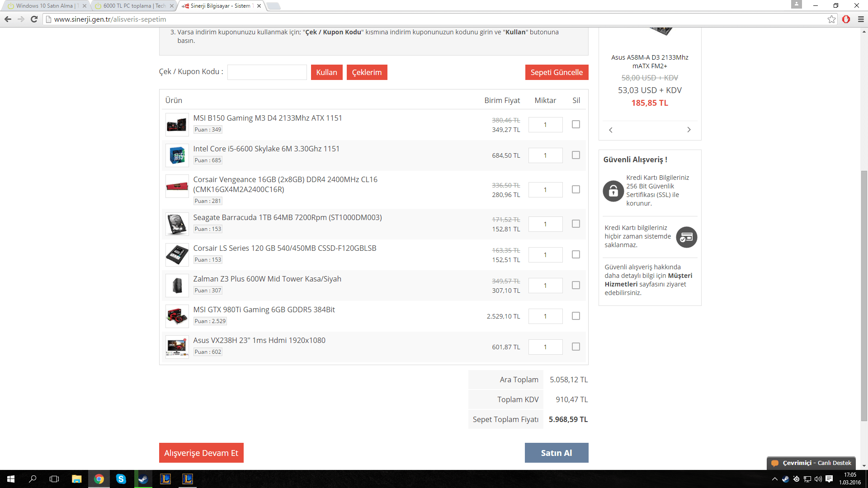Show next product in sidebar carousel
Screen dimensions: 868x488
coord(689,130)
